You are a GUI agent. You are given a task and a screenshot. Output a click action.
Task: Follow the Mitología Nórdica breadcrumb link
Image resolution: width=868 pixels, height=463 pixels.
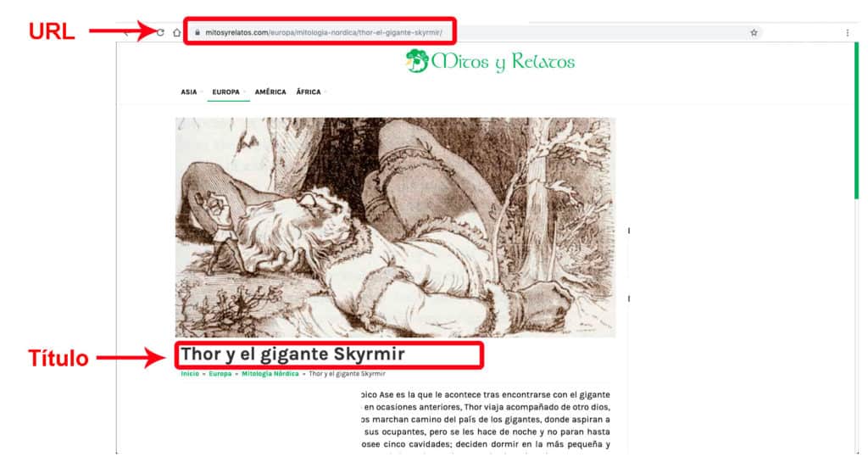270,374
